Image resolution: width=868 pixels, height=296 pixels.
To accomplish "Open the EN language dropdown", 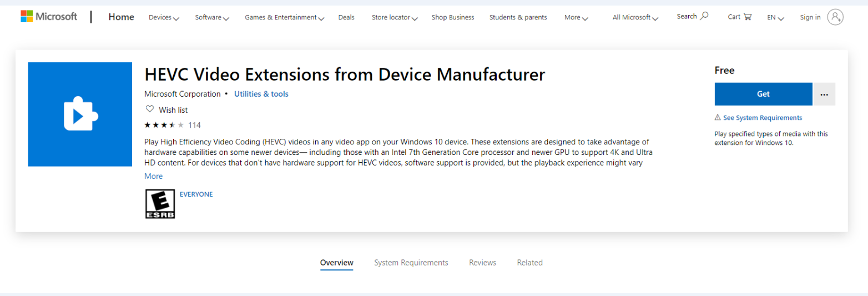I will click(775, 17).
